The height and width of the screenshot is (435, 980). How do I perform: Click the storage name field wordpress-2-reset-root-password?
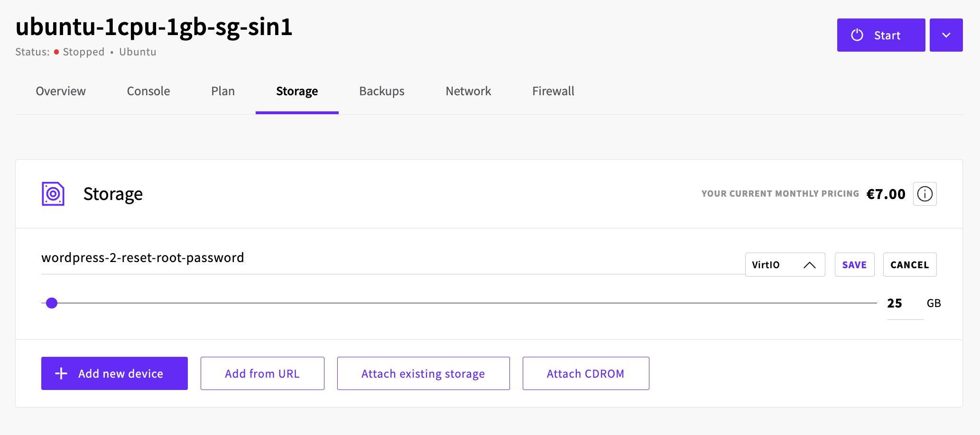point(393,258)
